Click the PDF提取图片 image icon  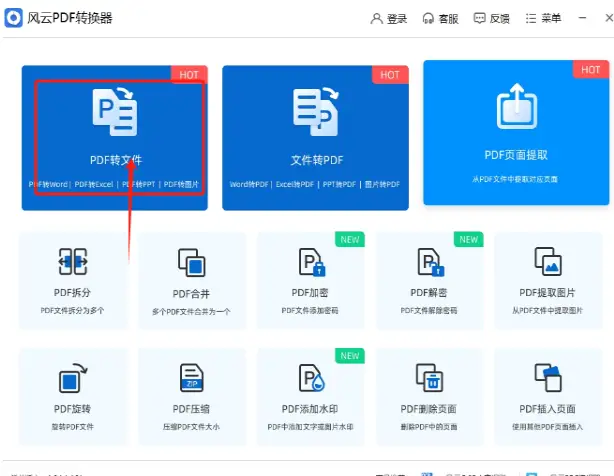click(x=548, y=261)
